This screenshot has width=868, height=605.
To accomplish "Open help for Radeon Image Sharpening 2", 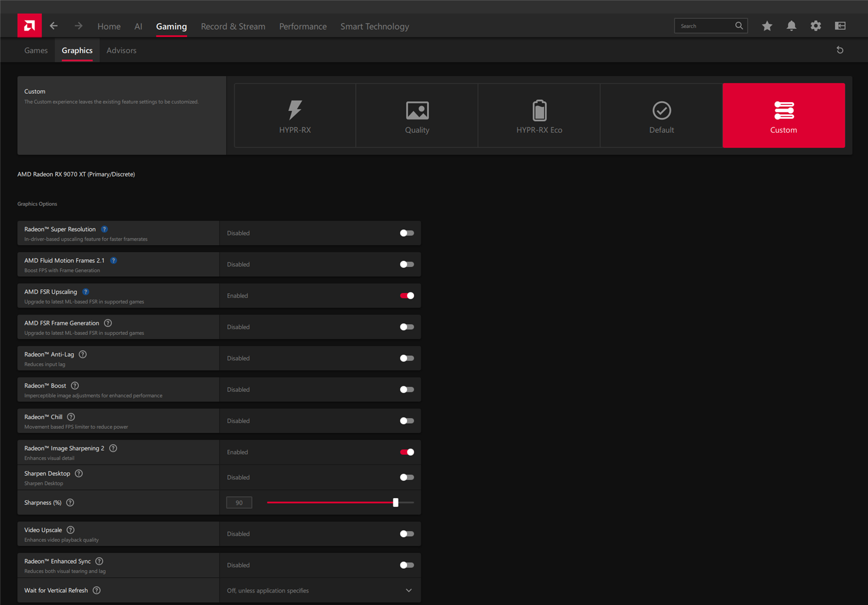I will click(113, 448).
